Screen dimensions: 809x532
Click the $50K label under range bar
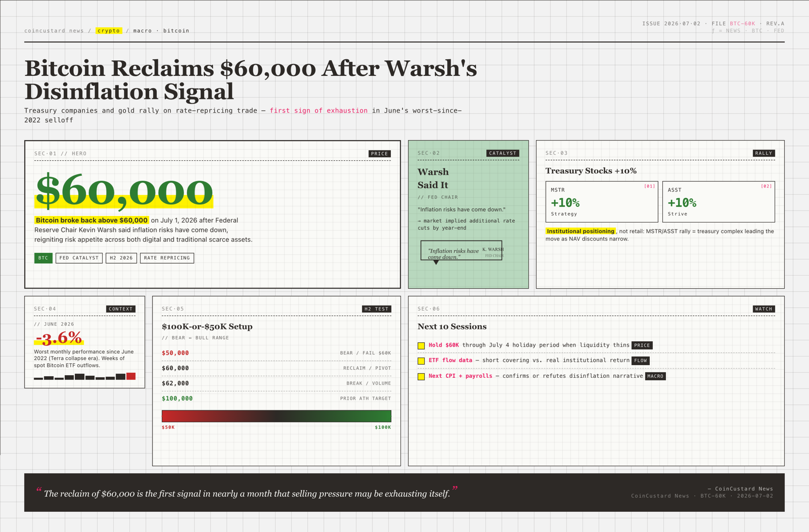pyautogui.click(x=168, y=427)
